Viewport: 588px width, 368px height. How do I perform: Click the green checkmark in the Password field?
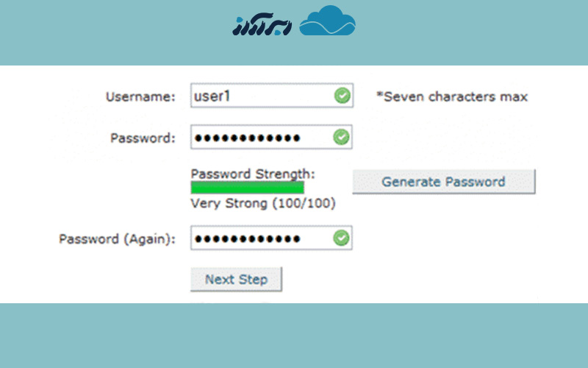pyautogui.click(x=342, y=138)
